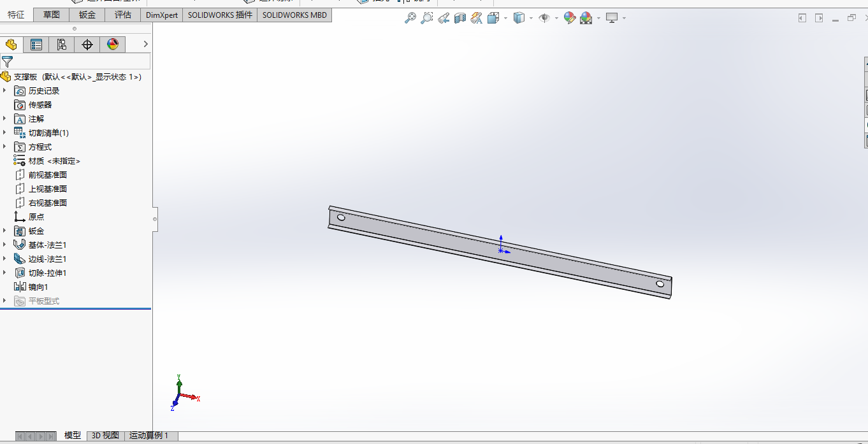Open the View Settings dropdown arrow
Viewport: 868px width, 444px height.
tap(624, 18)
